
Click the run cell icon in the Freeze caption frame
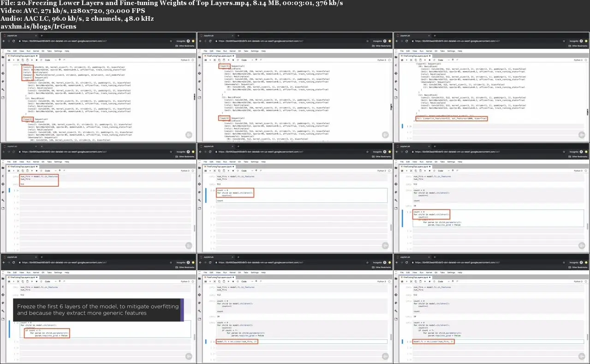32,280
